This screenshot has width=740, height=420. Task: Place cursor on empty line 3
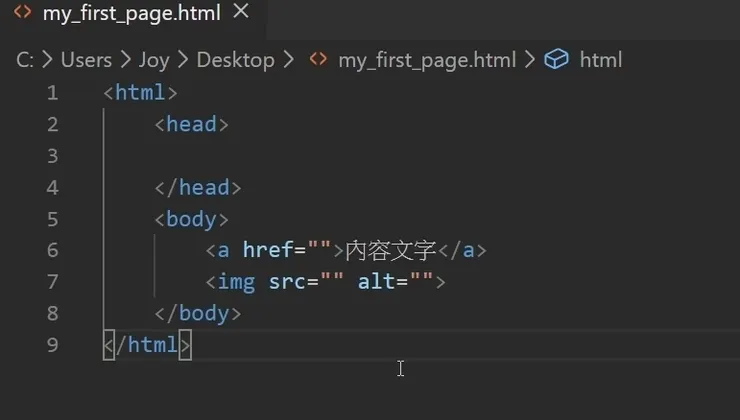pyautogui.click(x=300, y=156)
